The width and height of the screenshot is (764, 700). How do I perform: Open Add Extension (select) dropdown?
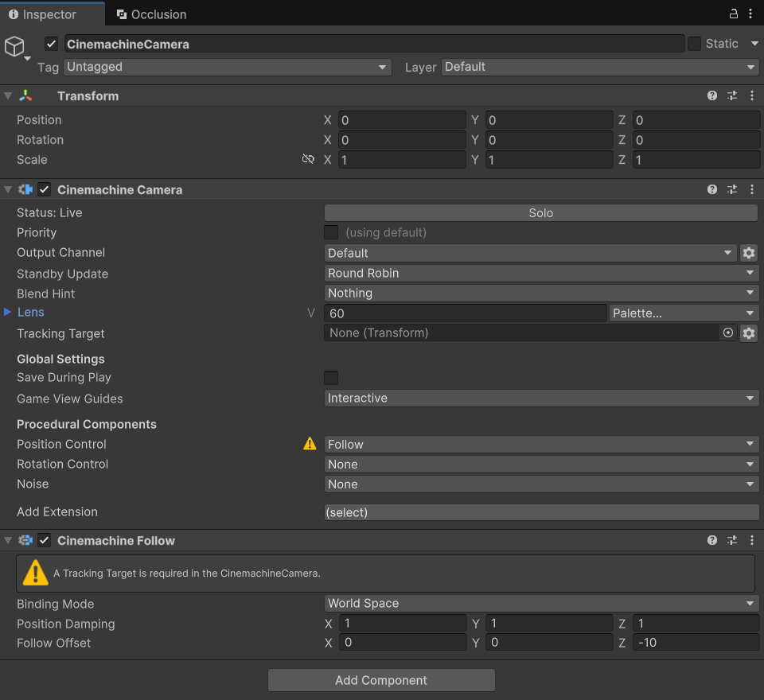tap(541, 512)
